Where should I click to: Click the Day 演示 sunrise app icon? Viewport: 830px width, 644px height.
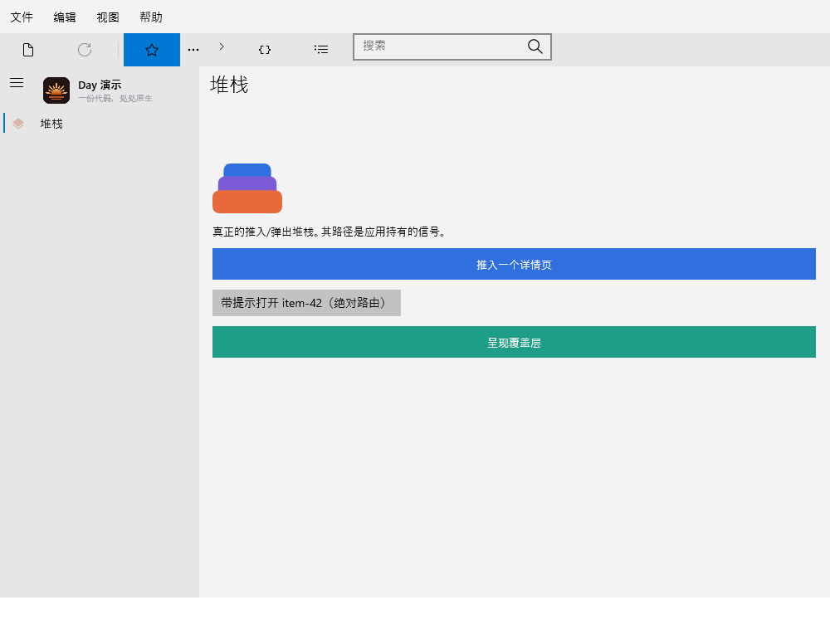[x=56, y=90]
